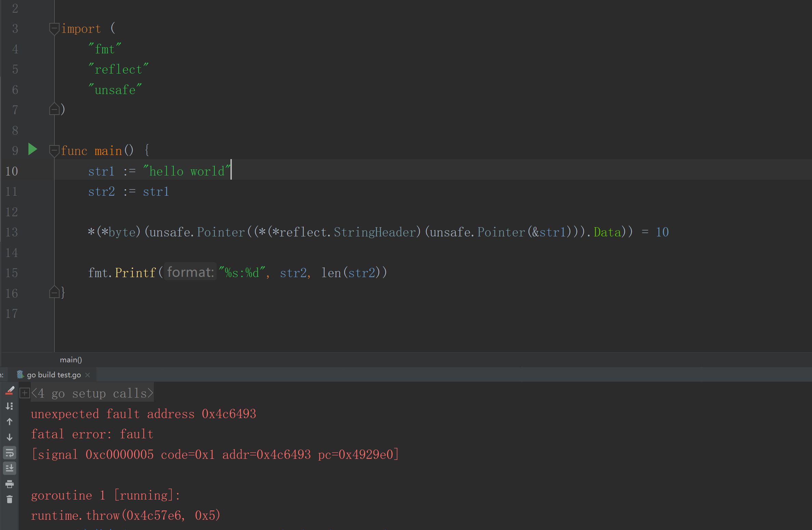Click the folded <4 go setup calls> text
The width and height of the screenshot is (812, 530).
click(x=92, y=393)
